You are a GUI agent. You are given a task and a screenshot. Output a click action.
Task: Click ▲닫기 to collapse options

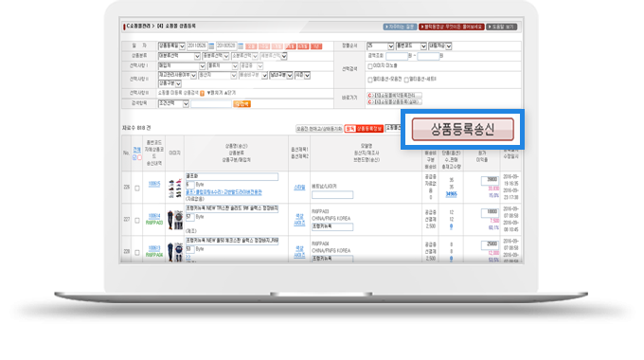[x=229, y=93]
